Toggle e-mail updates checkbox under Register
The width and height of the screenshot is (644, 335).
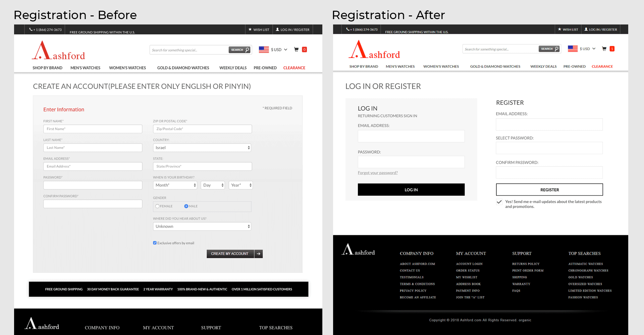tap(499, 202)
